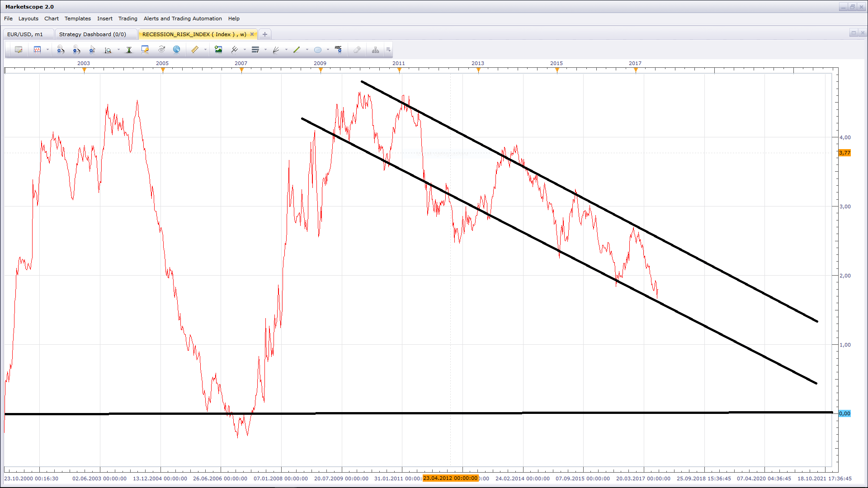Minimize the Marketscope 2.0 window

(x=843, y=7)
